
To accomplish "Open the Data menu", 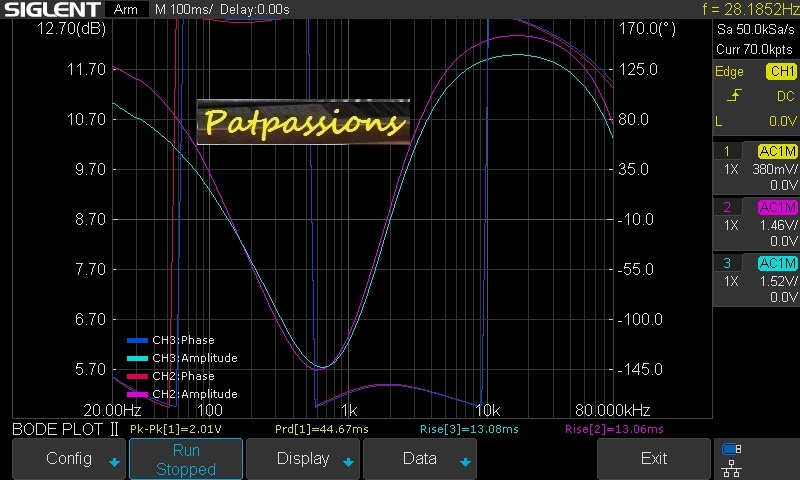I will coord(420,459).
